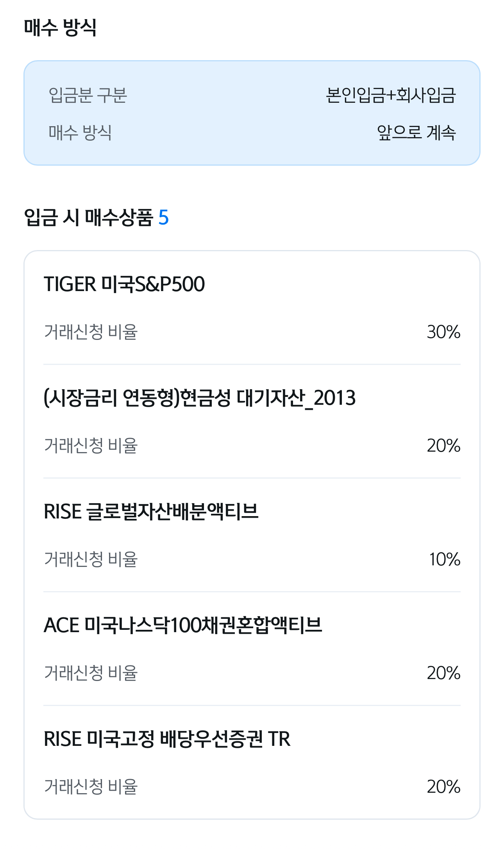Click the 입금 시 매수상품 heading
This screenshot has width=504, height=849.
pyautogui.click(x=88, y=217)
